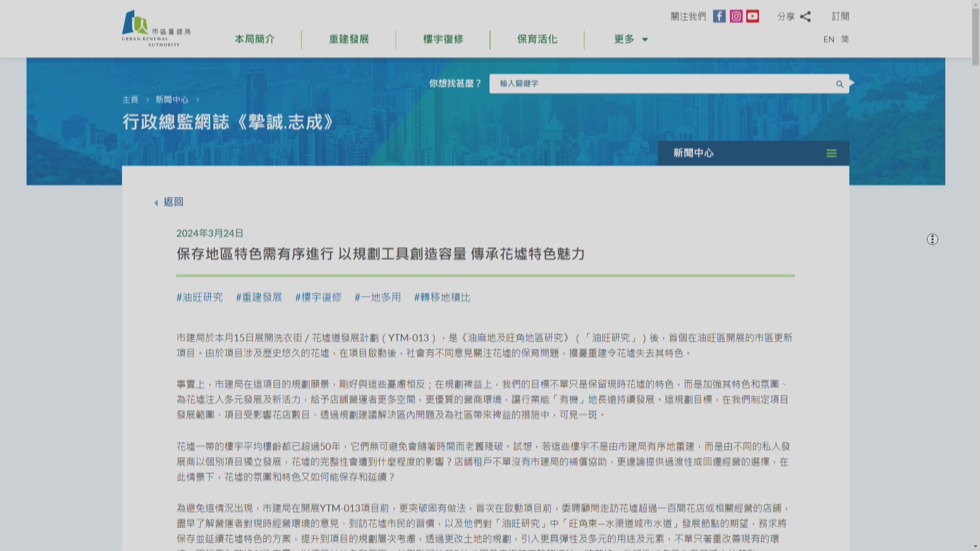Click the 主頁 breadcrumb link
This screenshot has height=551, width=980.
click(130, 99)
